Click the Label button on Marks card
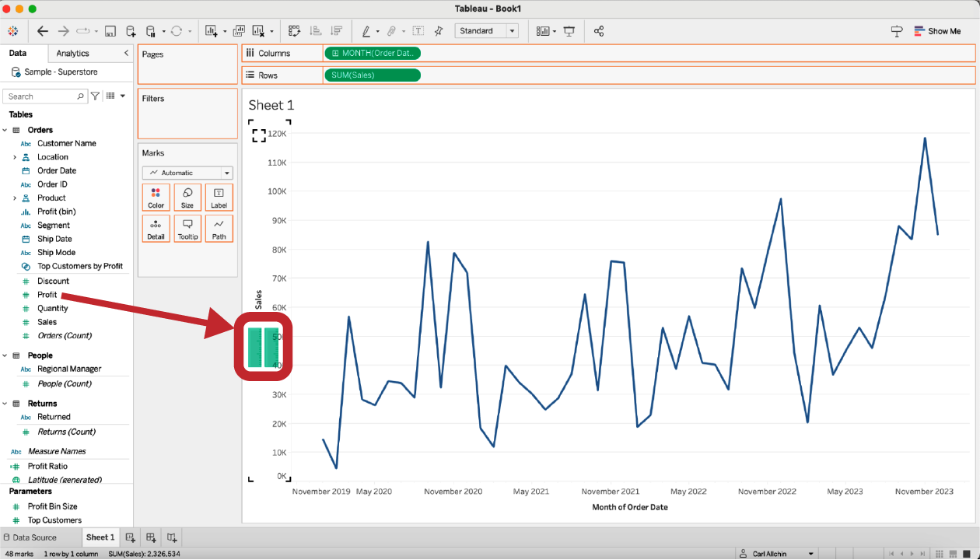Image resolution: width=980 pixels, height=560 pixels. point(219,198)
